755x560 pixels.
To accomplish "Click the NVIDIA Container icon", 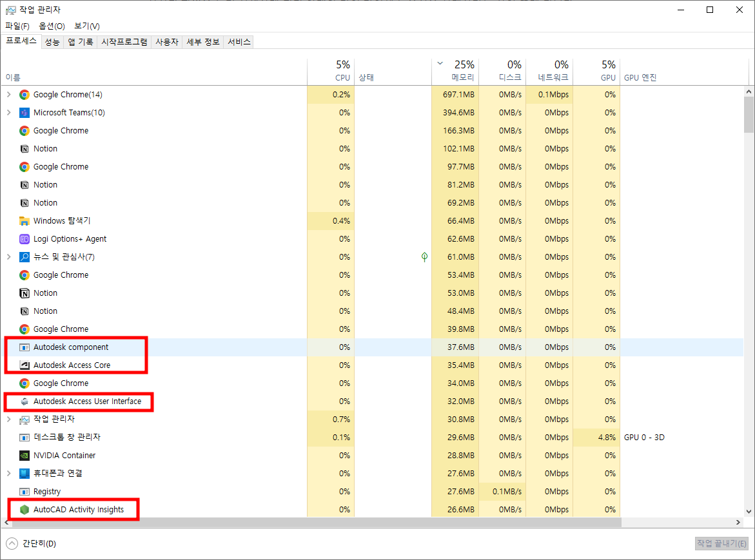I will pos(24,456).
